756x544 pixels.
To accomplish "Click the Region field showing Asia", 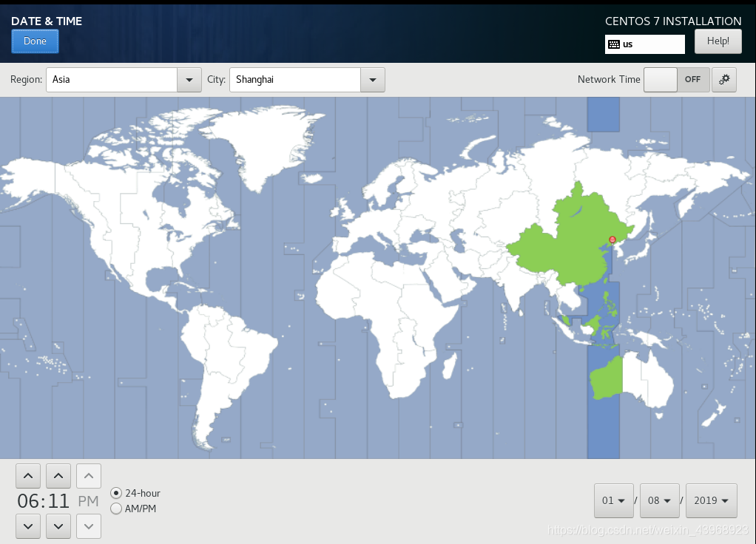I will 112,80.
